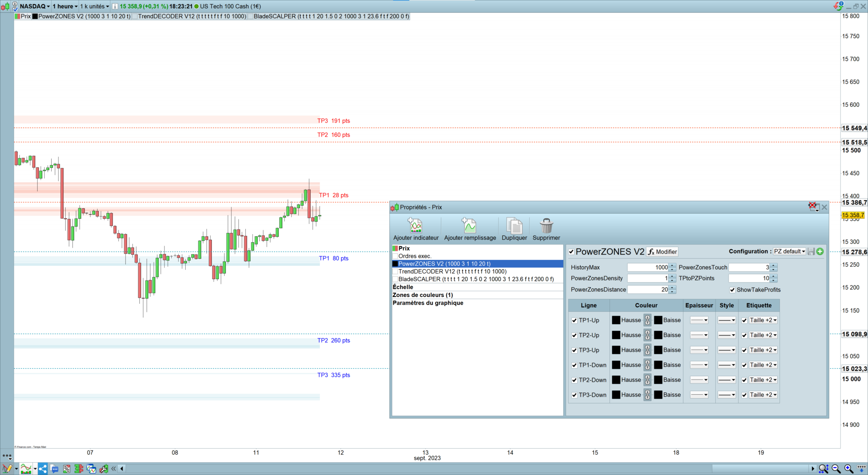Click the zoom in magnifier icon
The height and width of the screenshot is (475, 868).
coord(849,469)
